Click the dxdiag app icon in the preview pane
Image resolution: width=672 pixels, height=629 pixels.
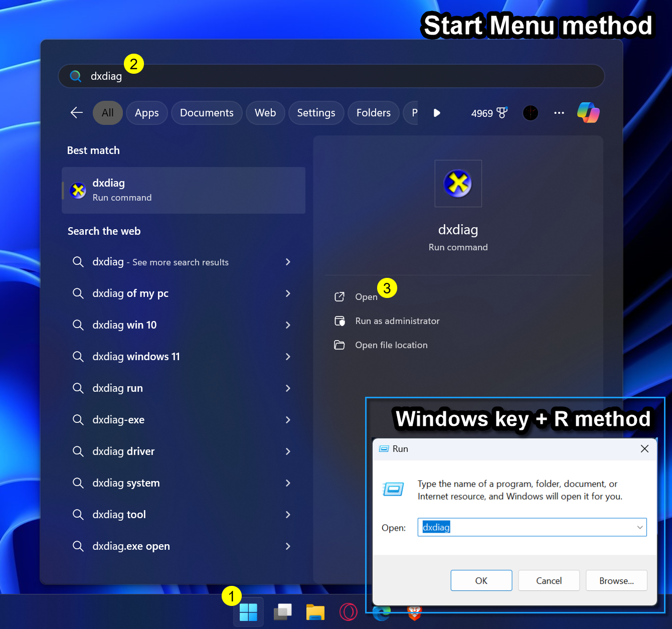(x=457, y=184)
